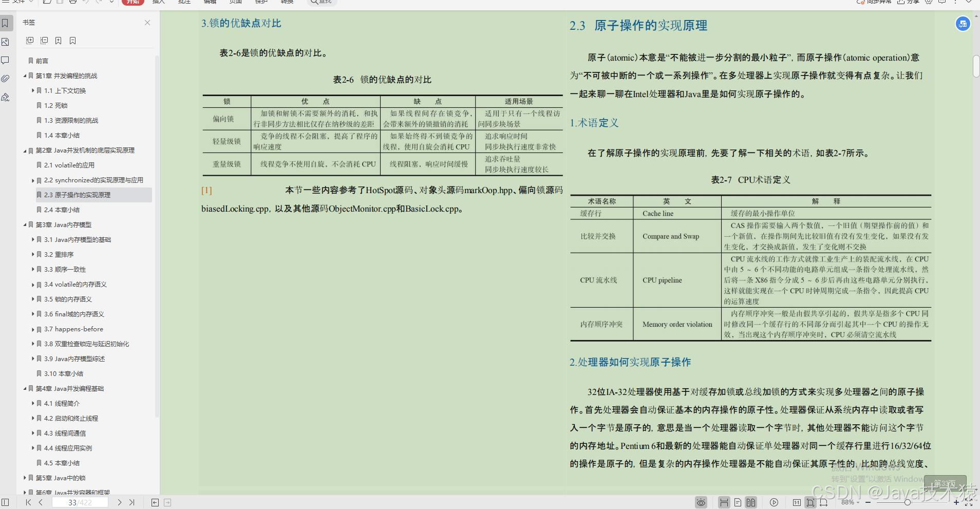Open the comments panel in the left sidebar
Viewport: 980px width, 509px height.
(x=6, y=60)
